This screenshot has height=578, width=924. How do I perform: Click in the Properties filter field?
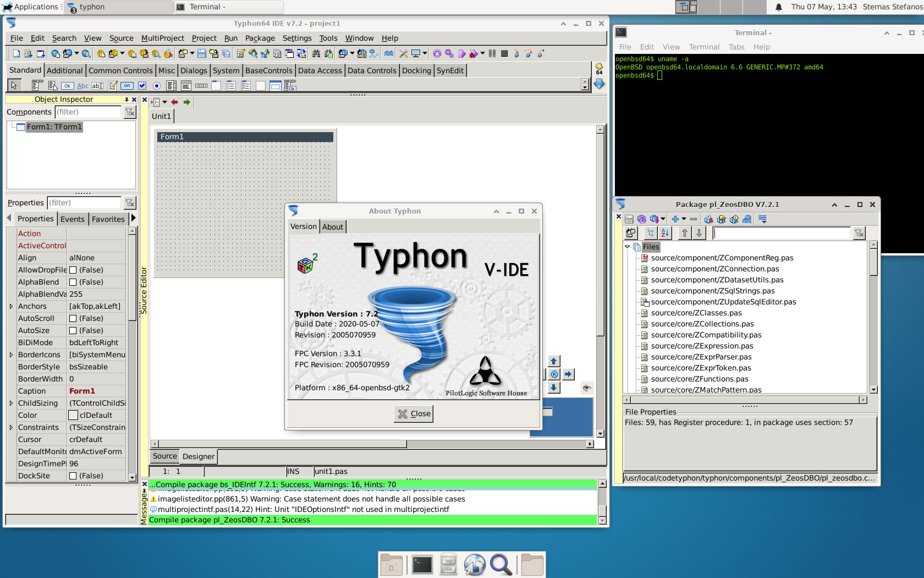(84, 203)
